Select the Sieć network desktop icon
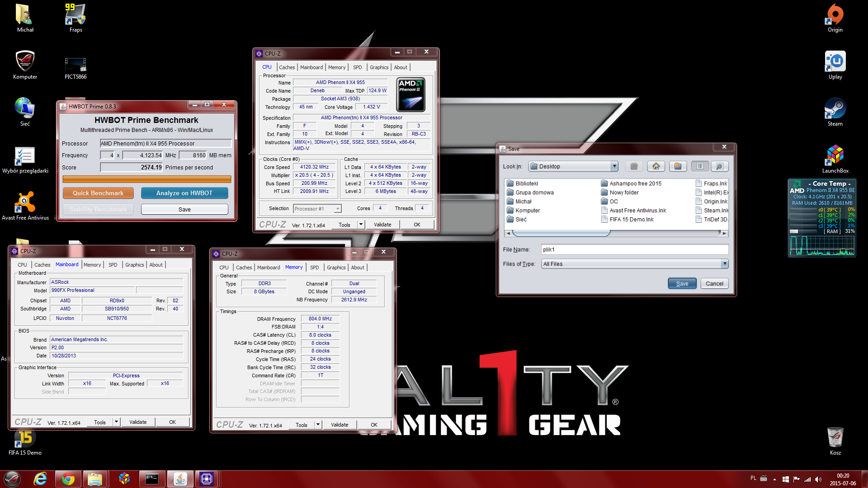The width and height of the screenshot is (868, 488). pos(25,113)
